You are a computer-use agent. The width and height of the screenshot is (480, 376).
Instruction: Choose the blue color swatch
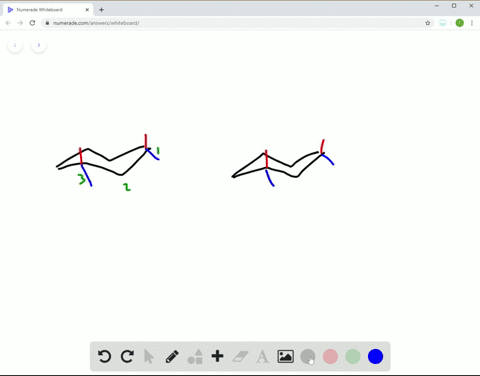point(375,356)
